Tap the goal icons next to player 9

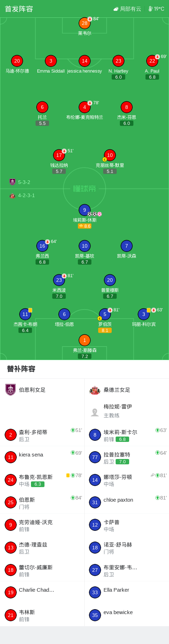(x=95, y=214)
